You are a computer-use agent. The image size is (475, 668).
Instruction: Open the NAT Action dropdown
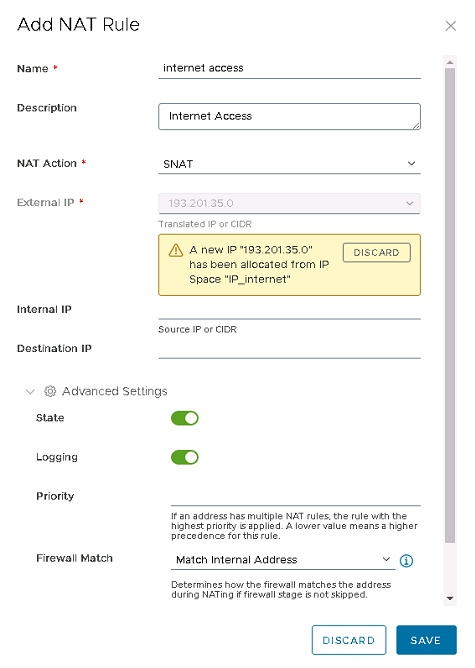click(x=289, y=164)
